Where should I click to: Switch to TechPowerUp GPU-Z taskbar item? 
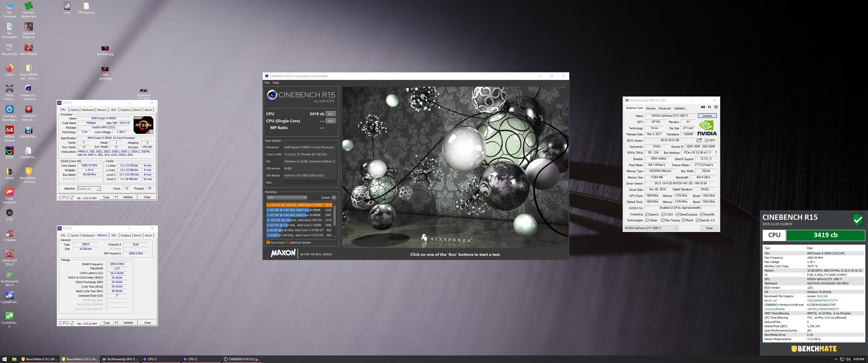point(121,359)
